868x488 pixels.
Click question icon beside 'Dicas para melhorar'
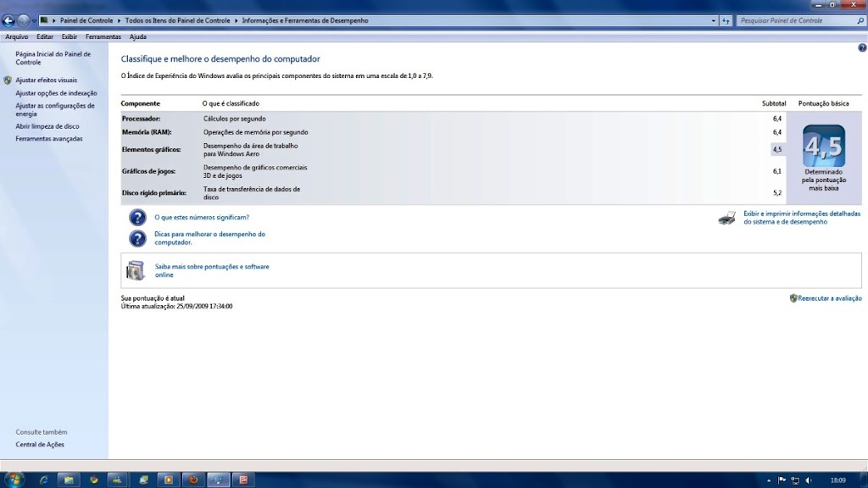(x=137, y=238)
